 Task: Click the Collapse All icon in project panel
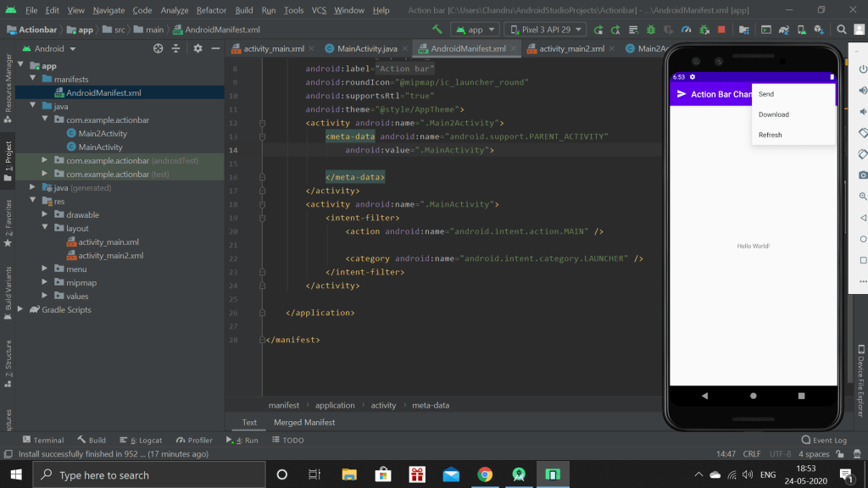177,49
